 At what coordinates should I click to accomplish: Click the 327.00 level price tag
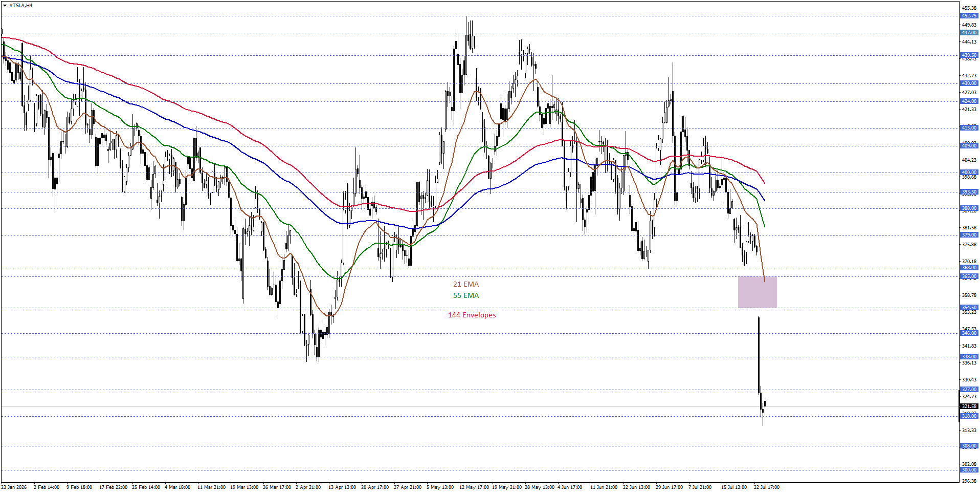pos(969,390)
